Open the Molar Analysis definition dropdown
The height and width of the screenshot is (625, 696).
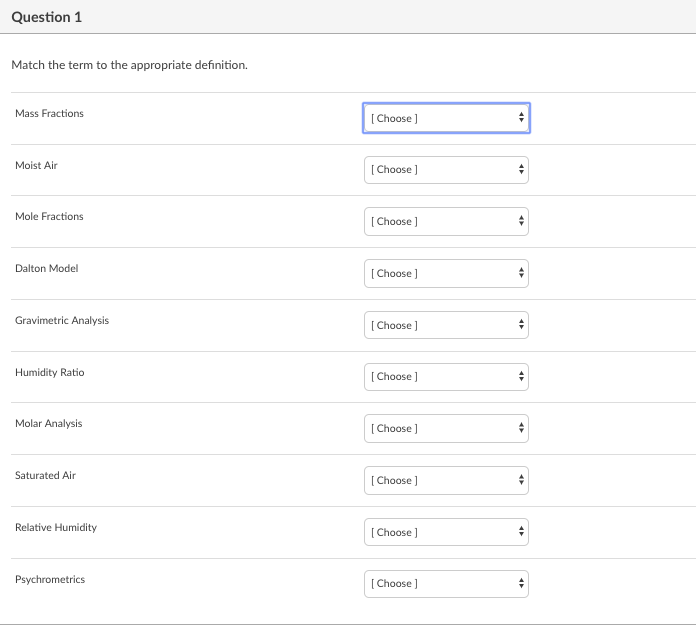(x=446, y=428)
